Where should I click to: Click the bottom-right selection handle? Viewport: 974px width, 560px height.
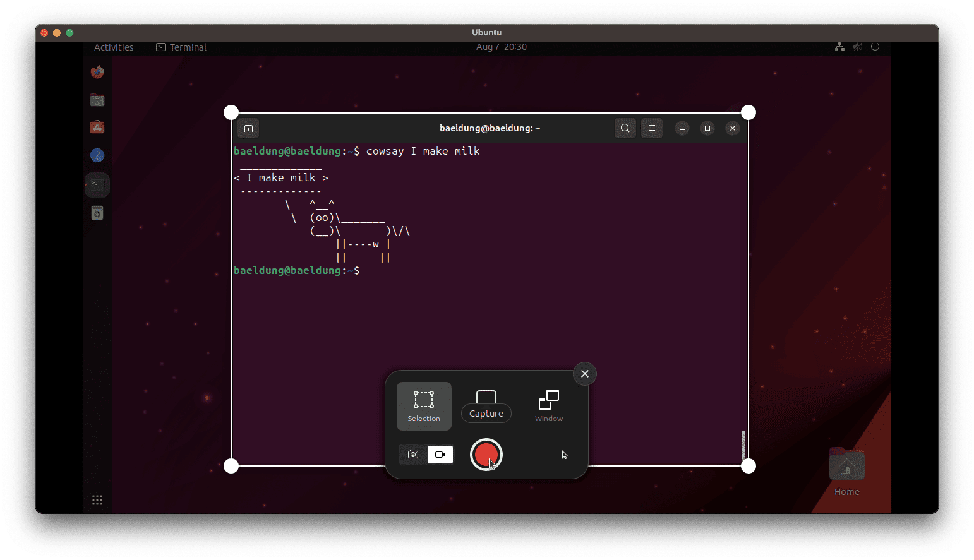coord(748,466)
